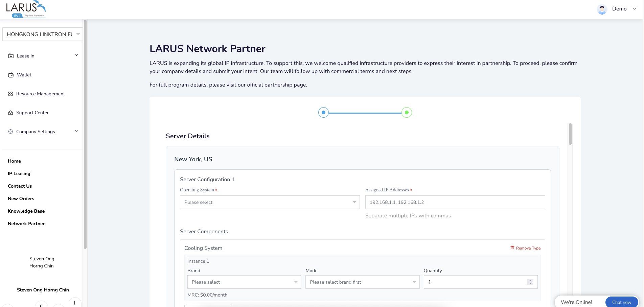Click the Lease In menu label
Image resolution: width=644 pixels, height=307 pixels.
(x=26, y=56)
